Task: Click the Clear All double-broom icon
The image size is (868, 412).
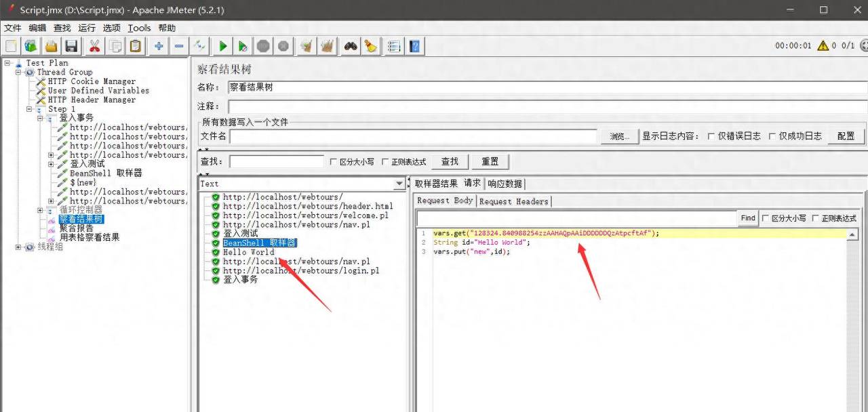Action: click(328, 46)
